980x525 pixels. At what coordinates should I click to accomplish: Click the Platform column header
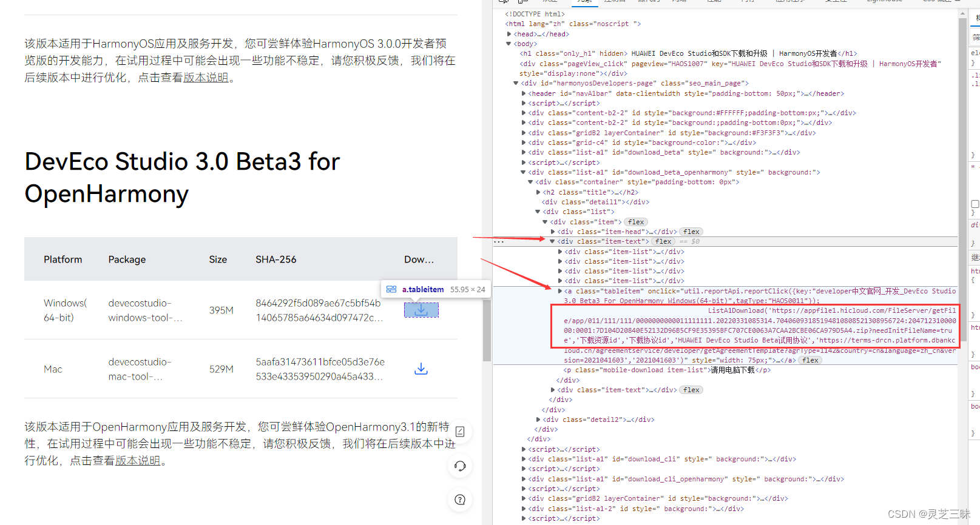click(x=63, y=259)
